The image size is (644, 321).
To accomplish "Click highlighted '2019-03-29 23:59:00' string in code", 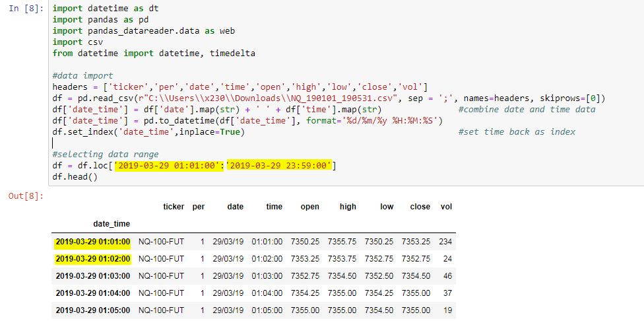I will [x=279, y=166].
